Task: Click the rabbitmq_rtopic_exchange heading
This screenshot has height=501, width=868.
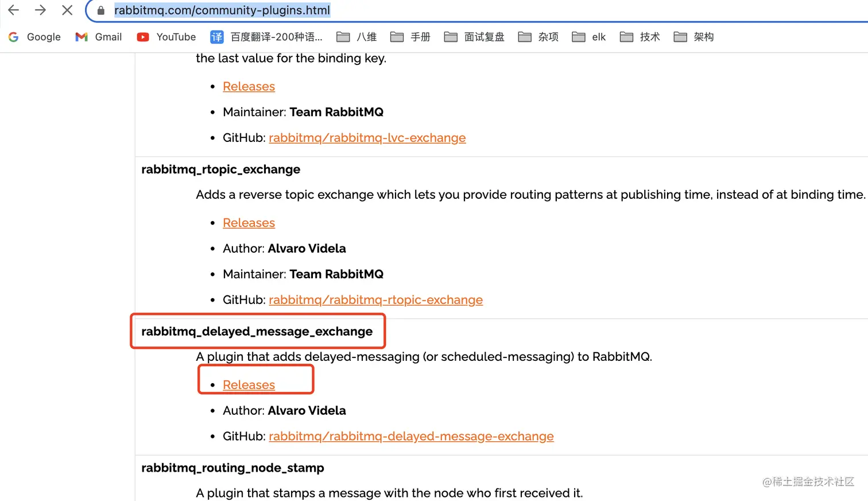Action: [x=221, y=169]
